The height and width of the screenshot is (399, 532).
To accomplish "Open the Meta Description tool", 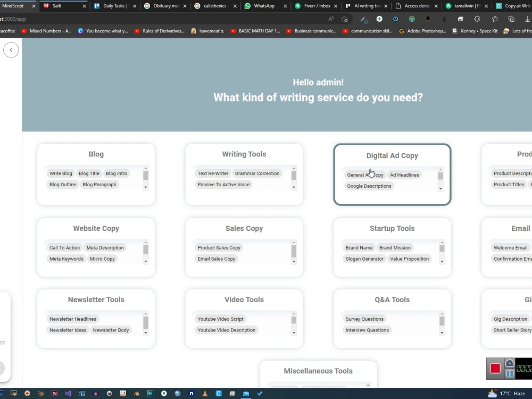I will coord(105,248).
